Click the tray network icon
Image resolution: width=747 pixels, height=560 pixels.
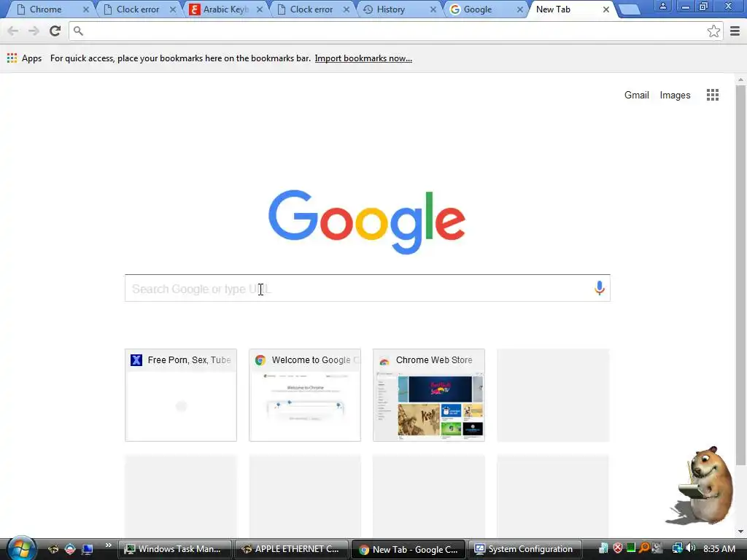tap(677, 548)
